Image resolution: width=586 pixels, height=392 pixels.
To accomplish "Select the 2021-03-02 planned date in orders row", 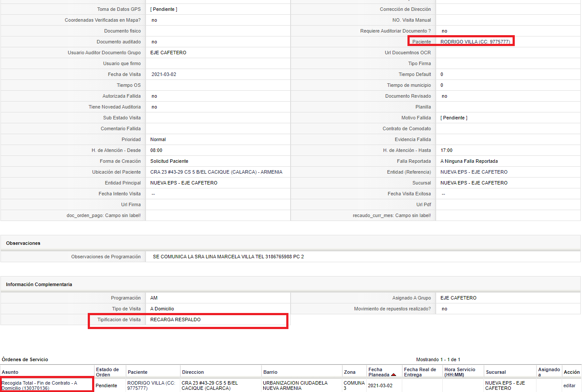I will click(x=380, y=385).
